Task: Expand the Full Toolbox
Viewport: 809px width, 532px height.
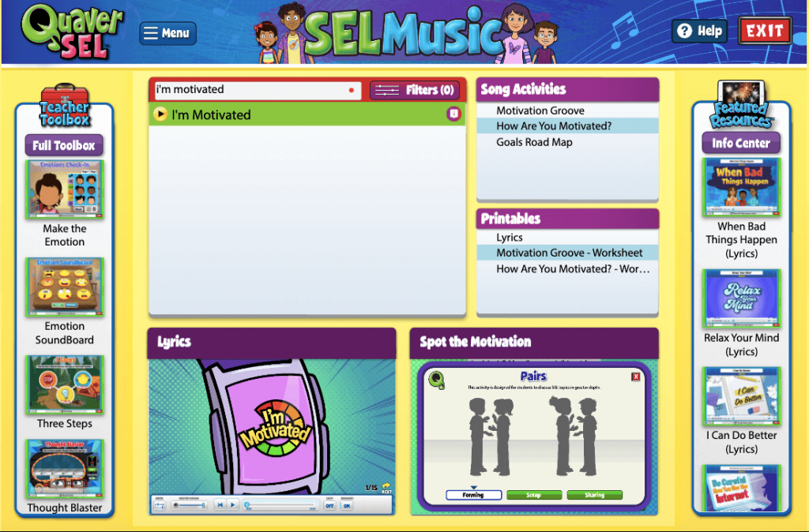Action: [64, 145]
